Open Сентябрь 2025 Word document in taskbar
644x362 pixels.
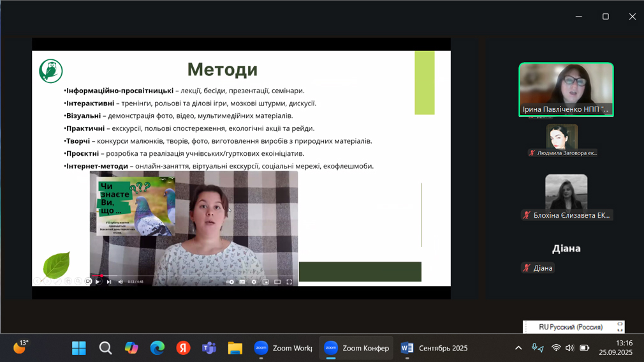434,348
